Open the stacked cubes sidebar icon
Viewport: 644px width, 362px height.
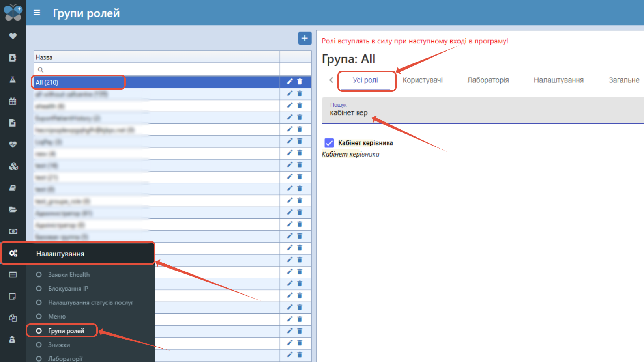click(x=13, y=166)
